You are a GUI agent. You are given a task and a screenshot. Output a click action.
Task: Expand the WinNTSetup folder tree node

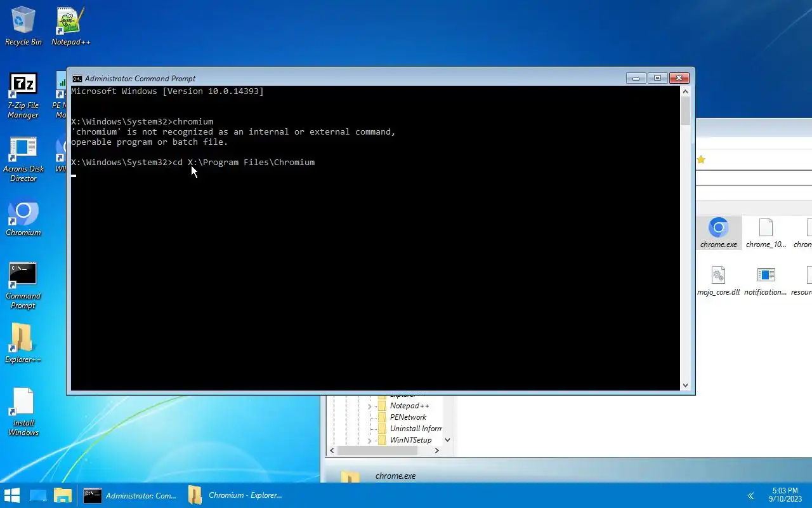tap(370, 440)
